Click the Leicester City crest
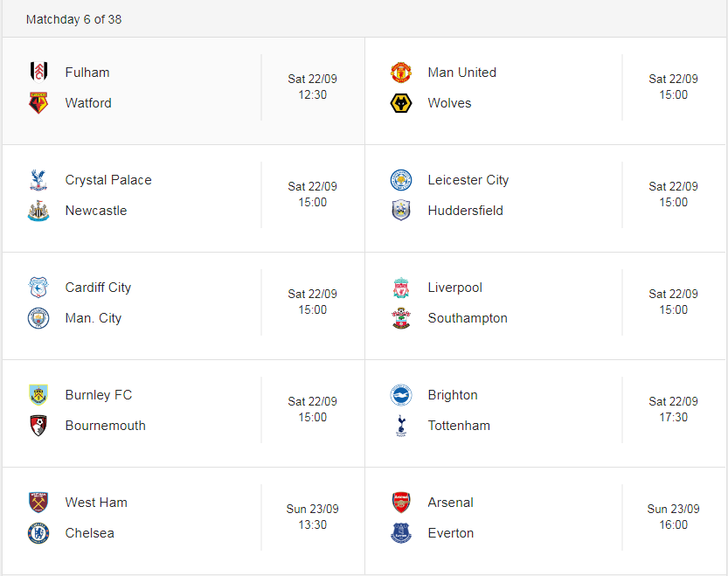 pyautogui.click(x=401, y=180)
